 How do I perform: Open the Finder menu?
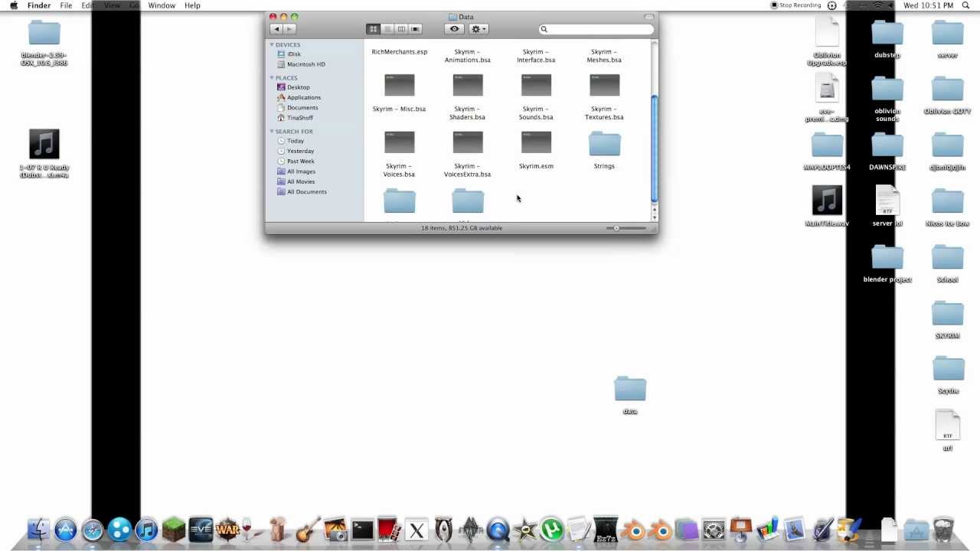pos(39,5)
